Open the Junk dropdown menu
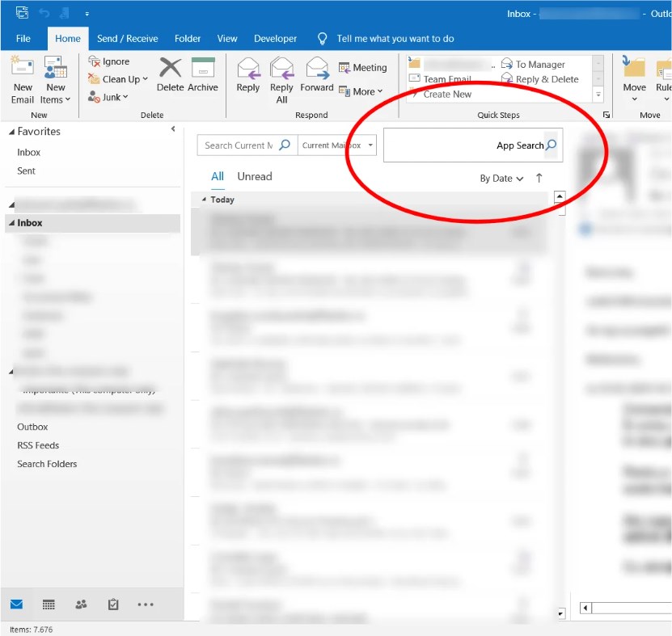Viewport: 672px width, 636px height. [x=110, y=98]
